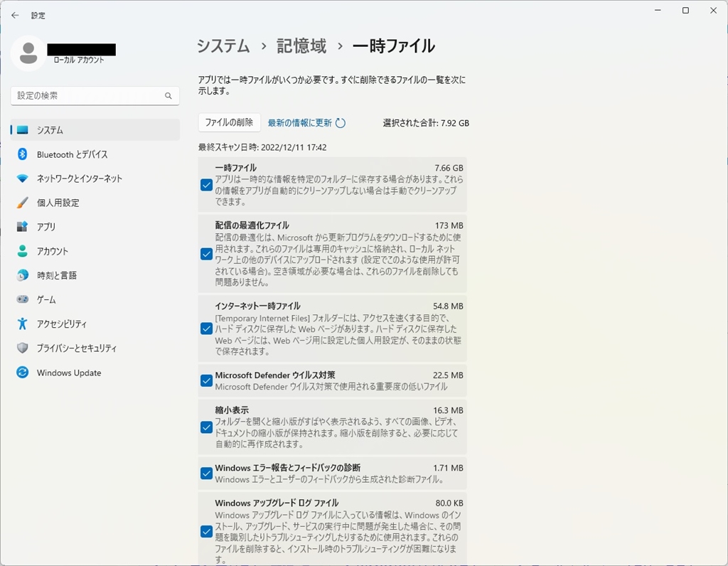Click the 個人用設定 paintbrush icon
Screen dimensions: 728x566
[22, 203]
